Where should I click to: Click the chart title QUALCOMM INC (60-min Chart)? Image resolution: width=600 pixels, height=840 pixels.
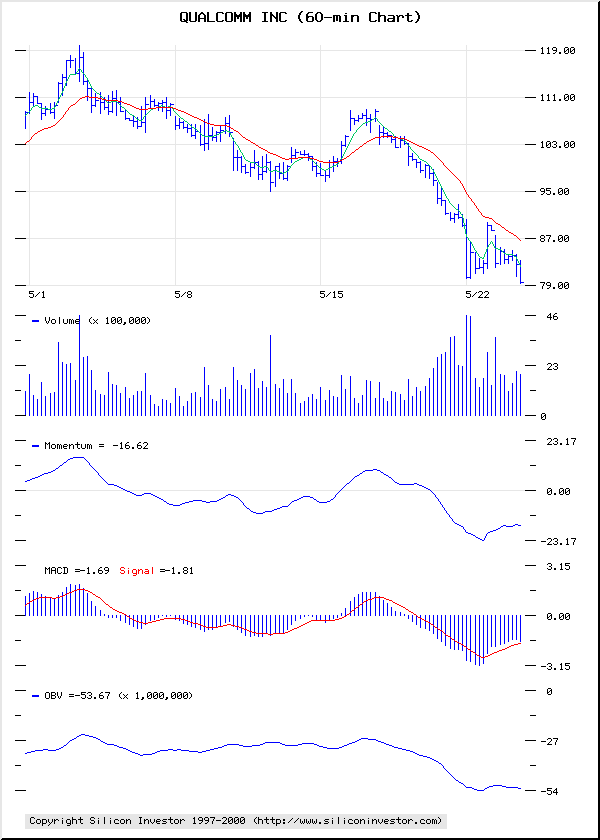(x=300, y=18)
